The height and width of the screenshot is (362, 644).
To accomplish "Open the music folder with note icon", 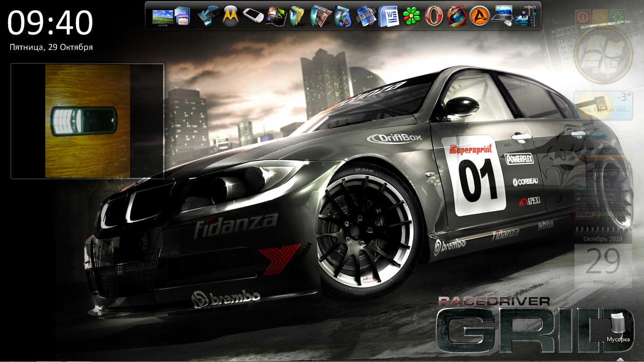I will tap(343, 16).
